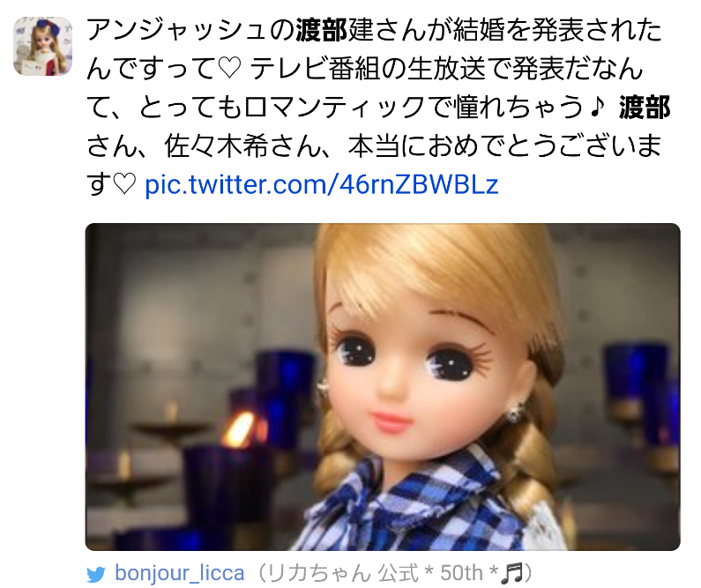Click the musical note emoji in account name

(x=511, y=573)
